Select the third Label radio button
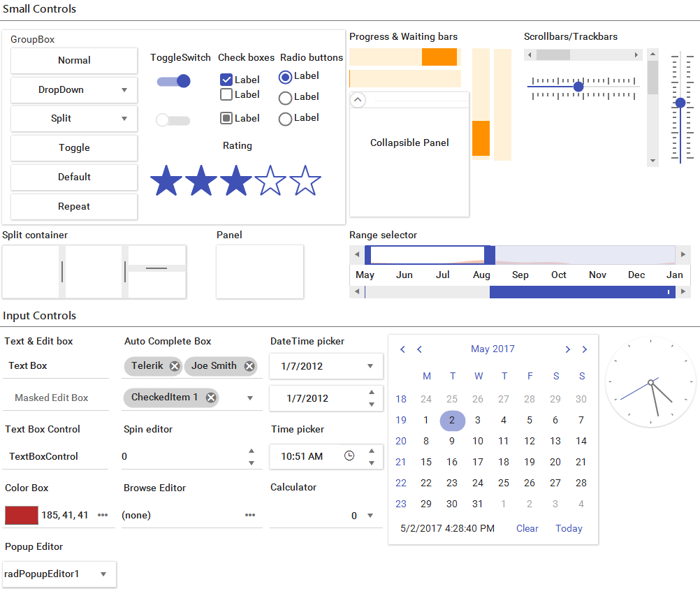Image resolution: width=700 pixels, height=589 pixels. point(285,119)
